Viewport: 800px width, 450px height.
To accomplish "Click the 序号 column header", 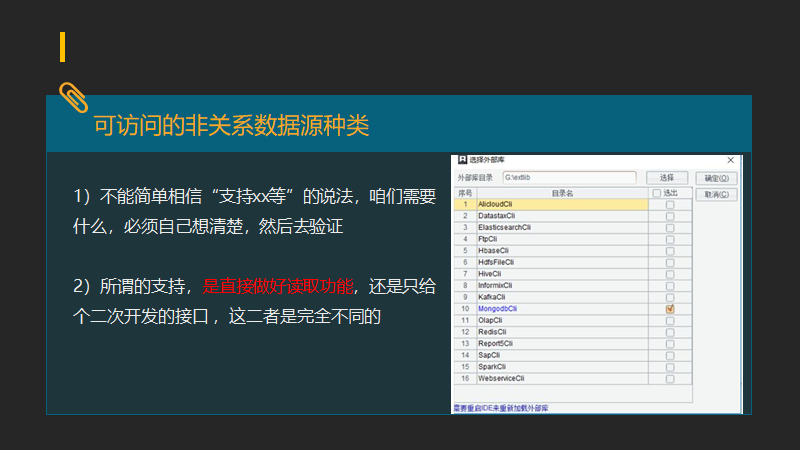I will [465, 193].
